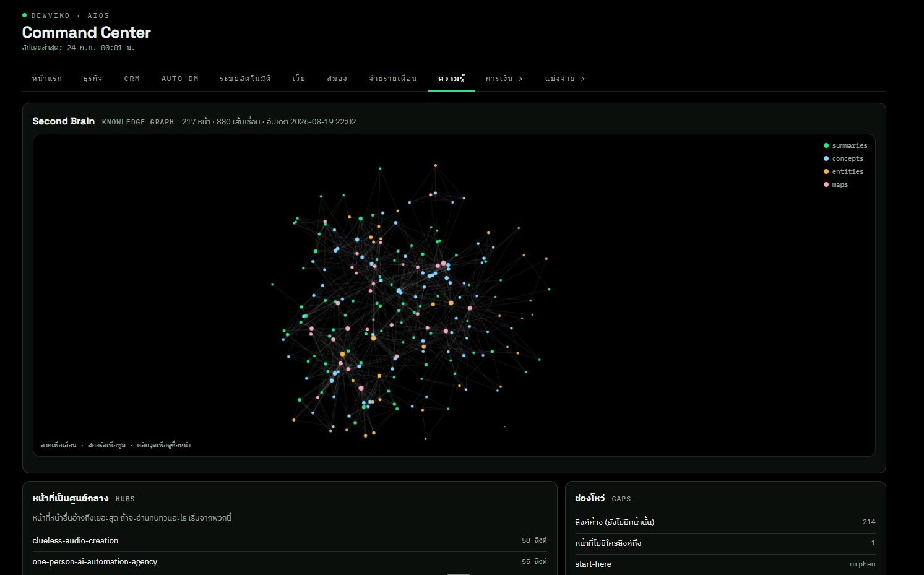Viewport: 924px width, 575px height.
Task: Expand the แบ่งจ่าย > menu
Action: tap(564, 79)
